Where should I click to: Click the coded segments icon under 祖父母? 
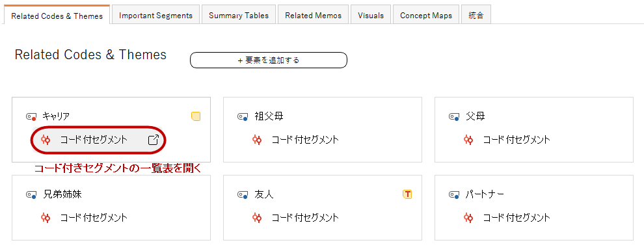click(x=257, y=140)
